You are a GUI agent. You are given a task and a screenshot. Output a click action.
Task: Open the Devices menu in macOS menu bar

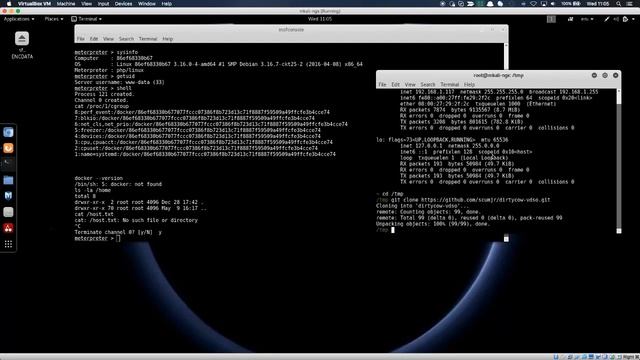click(x=123, y=4)
